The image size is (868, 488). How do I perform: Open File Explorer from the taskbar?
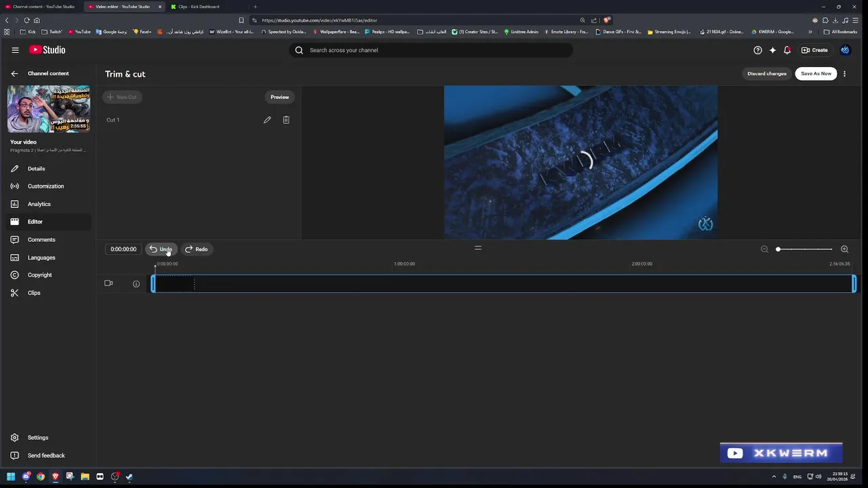[85, 476]
